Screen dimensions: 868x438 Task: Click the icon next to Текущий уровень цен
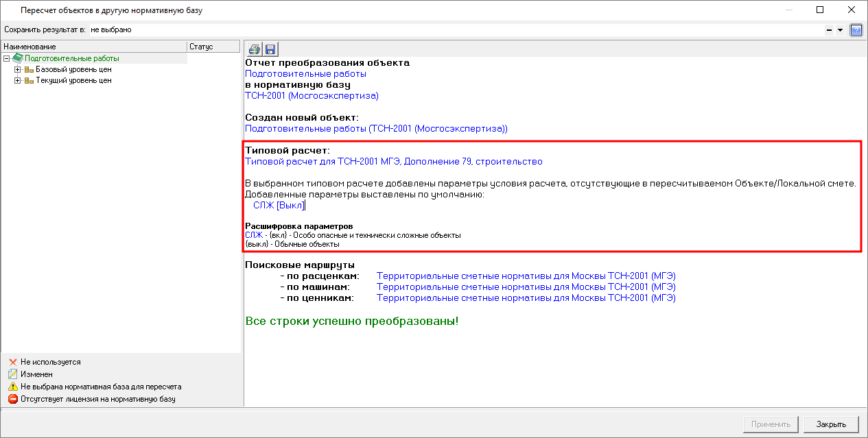tap(29, 81)
